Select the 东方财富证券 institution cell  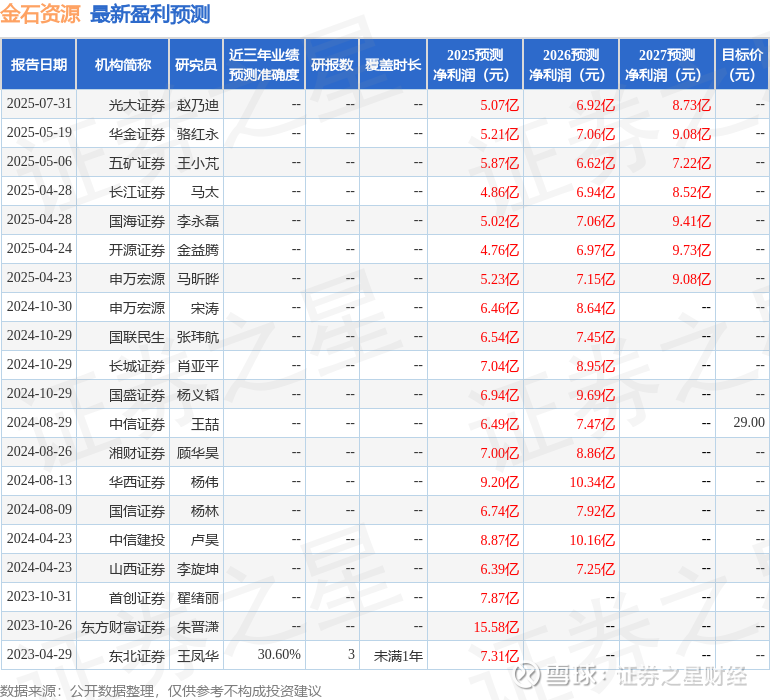123,627
